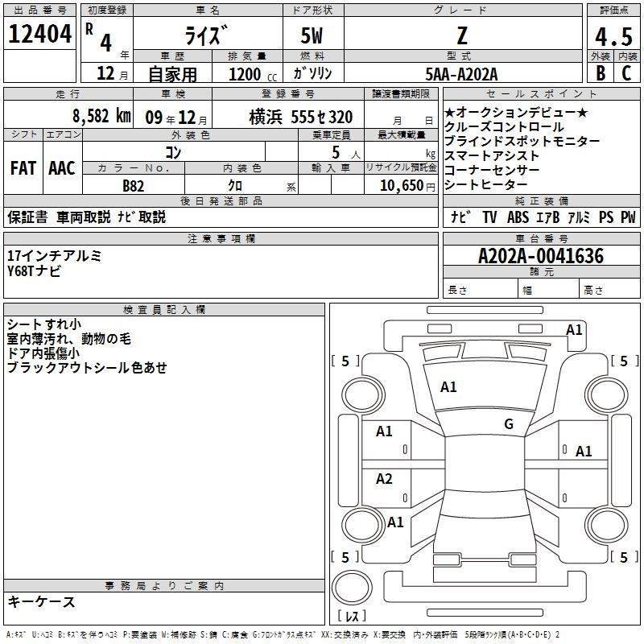Select the mileage value 8,582 km
Image resolution: width=644 pixels, height=644 pixels.
click(101, 117)
